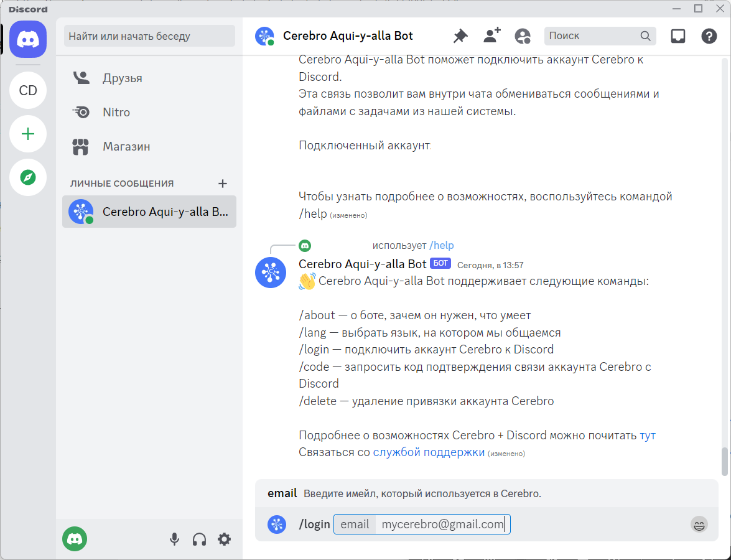Deafen with headphones button
Image resolution: width=731 pixels, height=560 pixels.
pyautogui.click(x=199, y=539)
